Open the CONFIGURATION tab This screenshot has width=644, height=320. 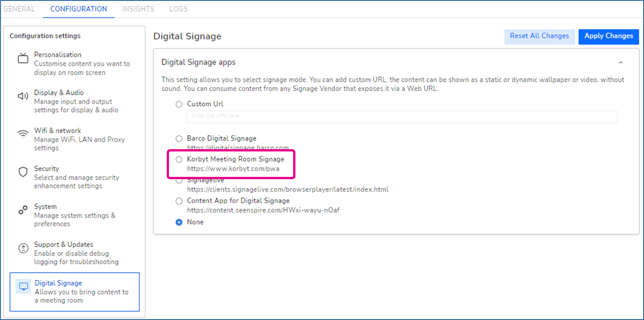point(79,9)
